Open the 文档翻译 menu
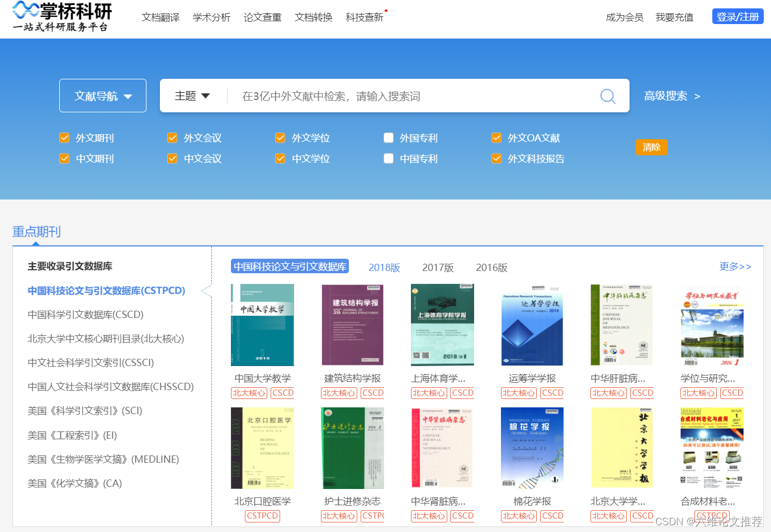 click(160, 17)
